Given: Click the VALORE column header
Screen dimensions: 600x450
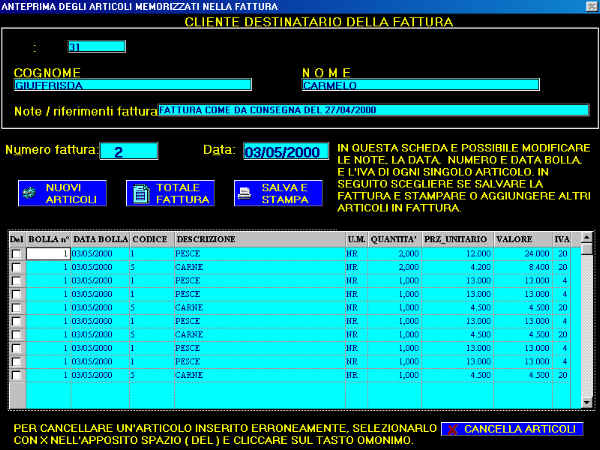Looking at the screenshot, I should point(512,240).
